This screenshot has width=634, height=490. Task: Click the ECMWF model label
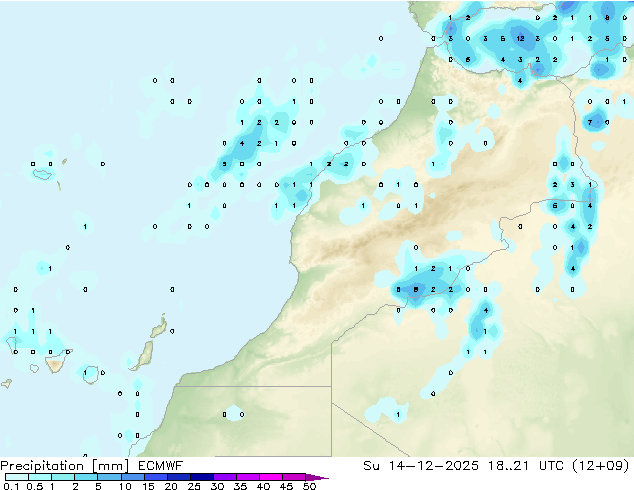pos(161,466)
